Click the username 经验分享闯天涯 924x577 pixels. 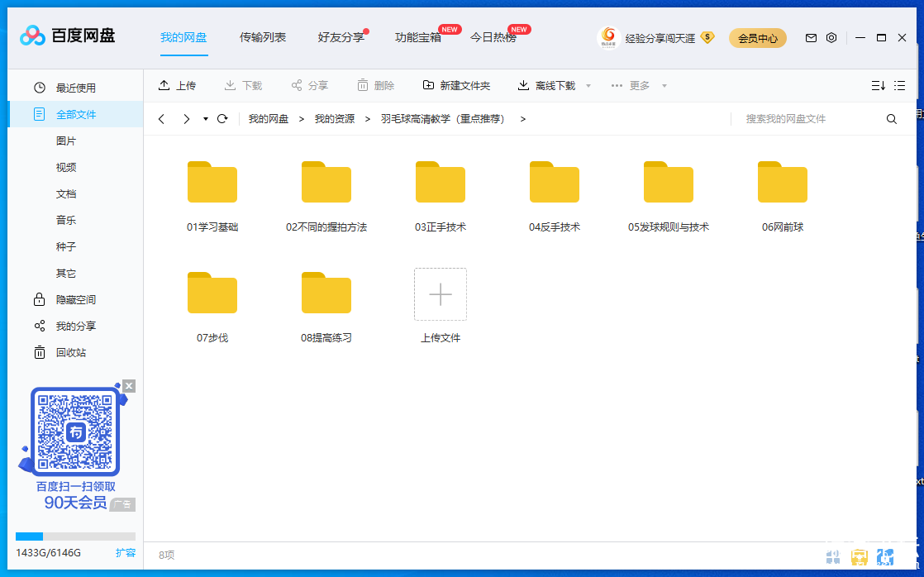pos(660,38)
